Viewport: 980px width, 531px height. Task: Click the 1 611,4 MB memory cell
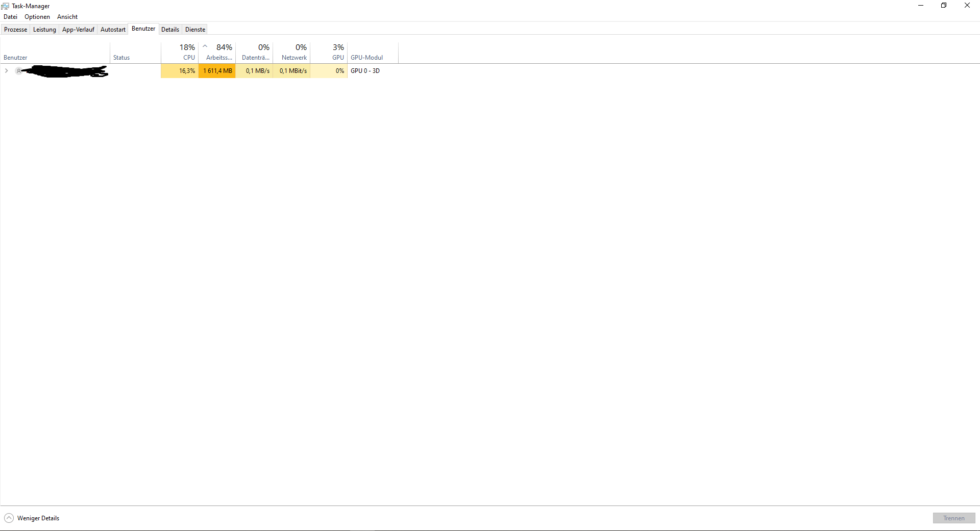217,71
